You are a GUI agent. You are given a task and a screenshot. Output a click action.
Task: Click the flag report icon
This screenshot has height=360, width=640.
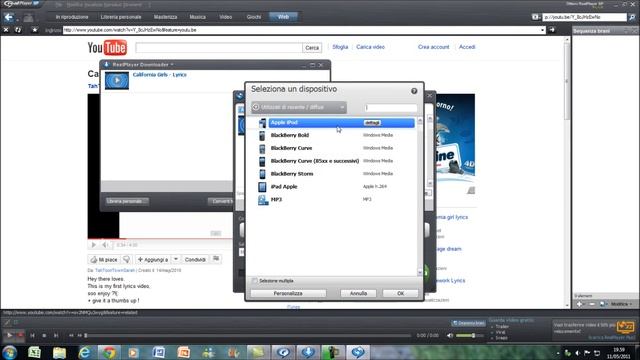[216, 259]
